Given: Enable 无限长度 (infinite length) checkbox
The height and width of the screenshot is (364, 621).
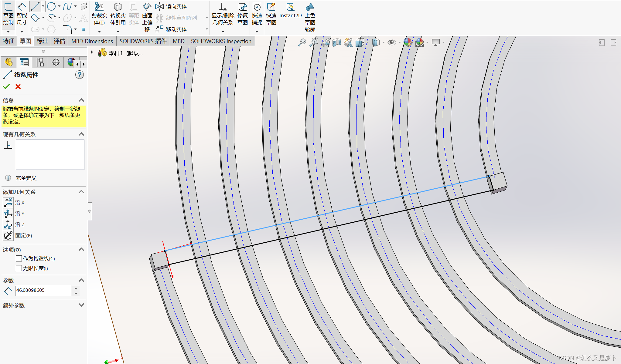Looking at the screenshot, I should pos(19,268).
